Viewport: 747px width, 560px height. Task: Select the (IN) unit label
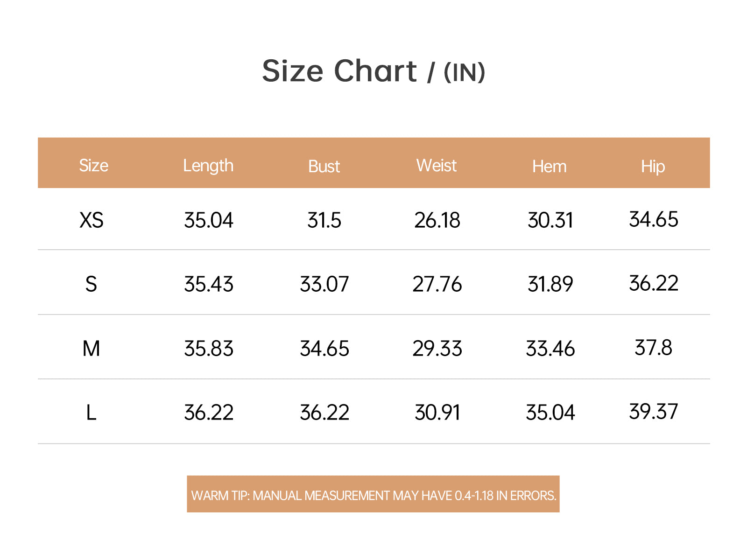(464, 73)
